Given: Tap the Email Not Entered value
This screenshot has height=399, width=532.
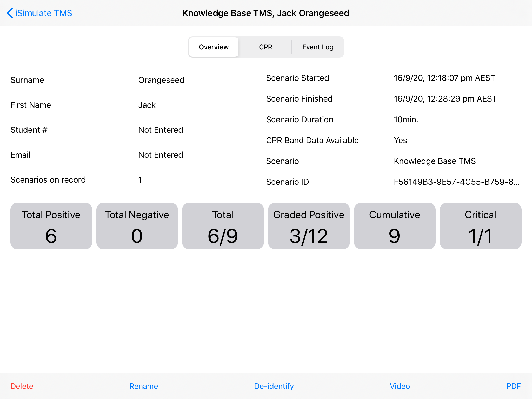Looking at the screenshot, I should click(x=161, y=155).
